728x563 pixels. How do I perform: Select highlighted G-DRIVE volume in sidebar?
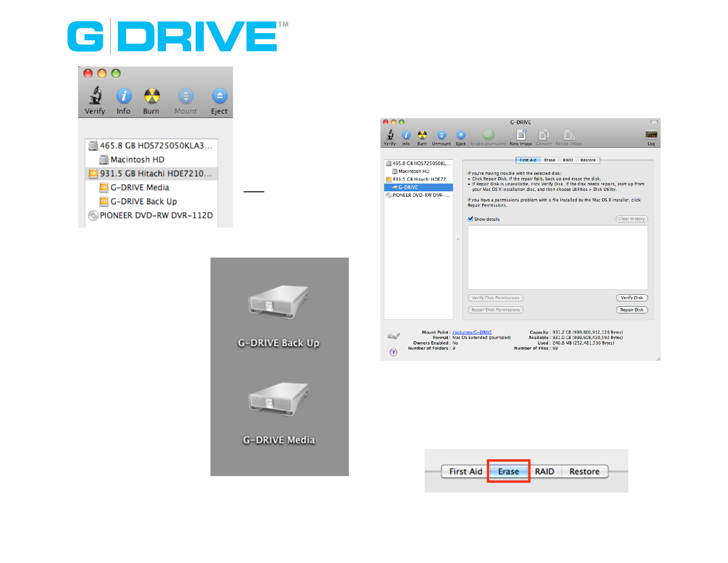(419, 187)
